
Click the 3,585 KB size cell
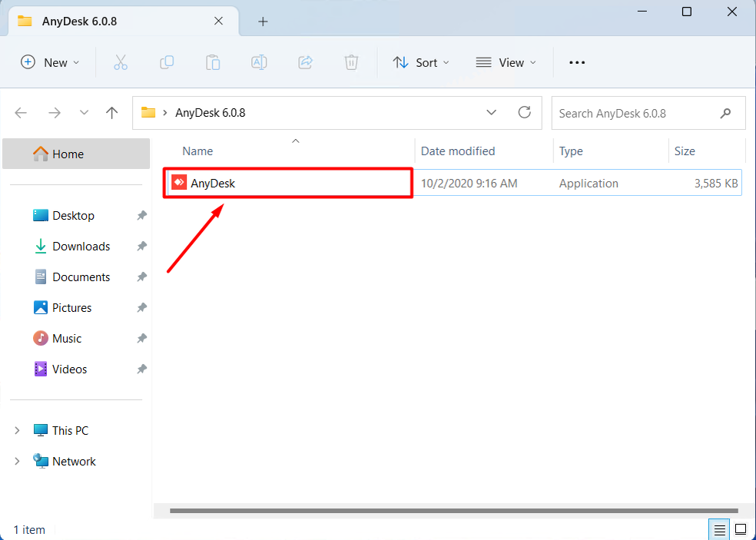coord(716,184)
